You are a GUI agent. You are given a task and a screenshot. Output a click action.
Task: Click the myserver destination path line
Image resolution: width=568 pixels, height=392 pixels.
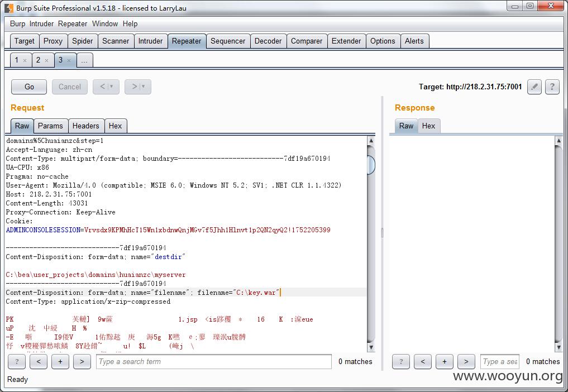(96, 275)
